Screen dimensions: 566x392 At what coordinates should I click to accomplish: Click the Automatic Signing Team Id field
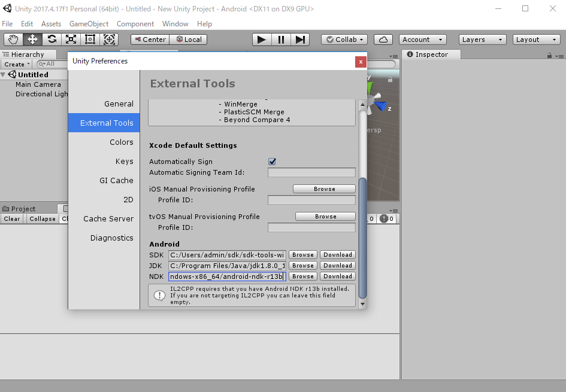click(x=311, y=172)
